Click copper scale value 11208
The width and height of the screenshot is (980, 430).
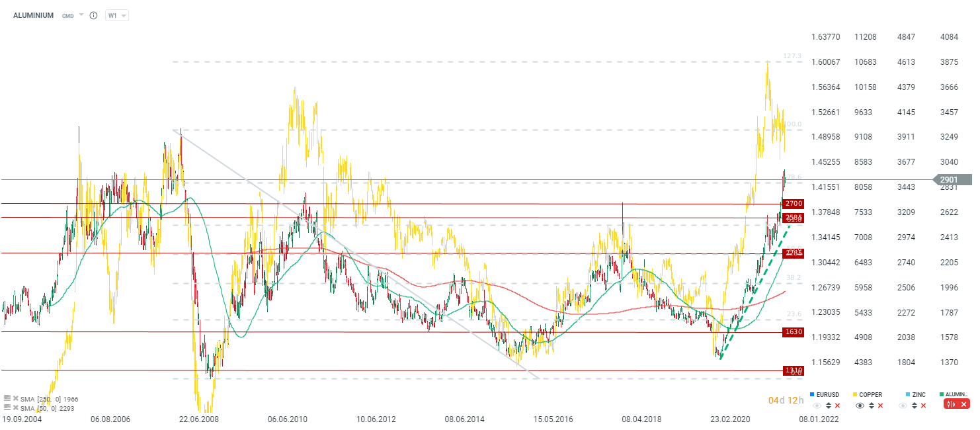coord(866,36)
